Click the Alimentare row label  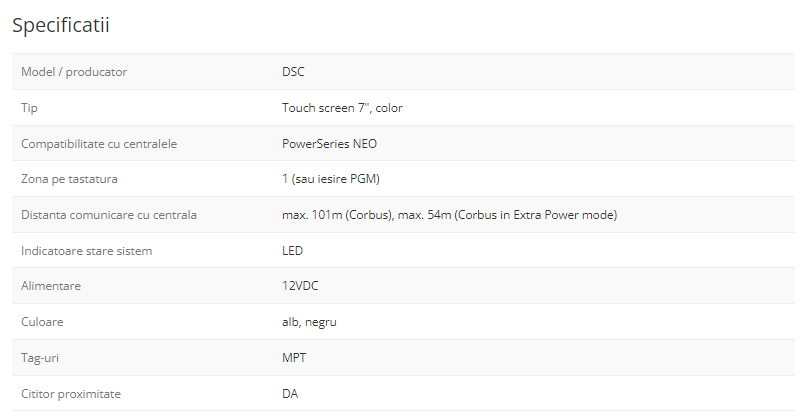coord(51,286)
